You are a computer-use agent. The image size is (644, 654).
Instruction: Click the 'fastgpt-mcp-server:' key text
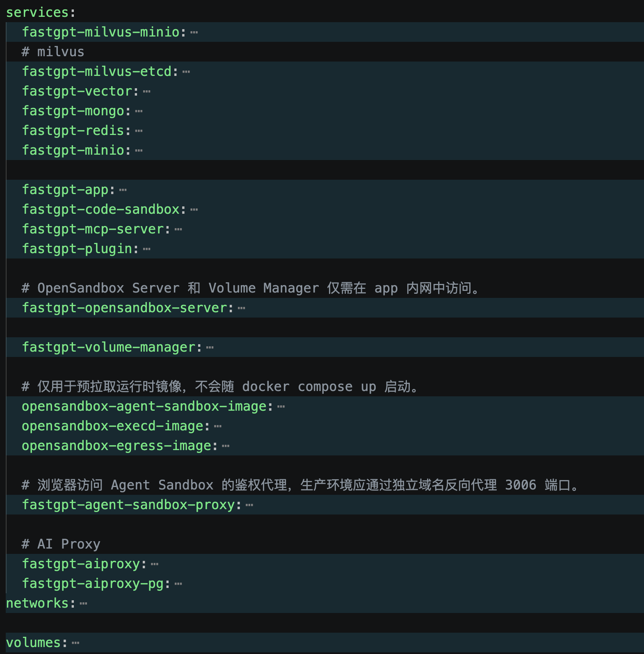96,229
